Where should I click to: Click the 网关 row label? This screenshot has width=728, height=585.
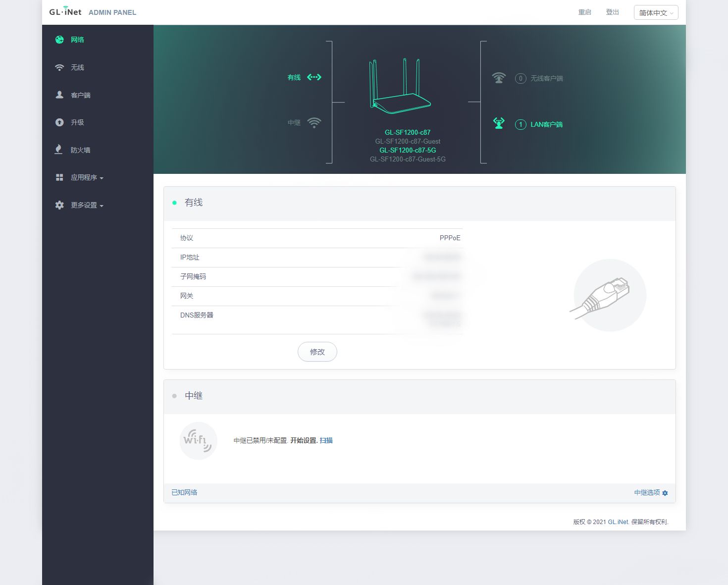coord(187,296)
